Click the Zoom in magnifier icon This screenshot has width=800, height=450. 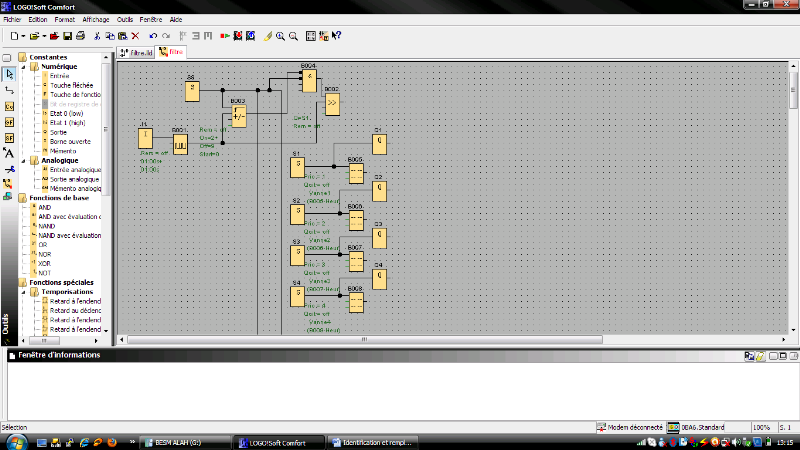click(280, 36)
